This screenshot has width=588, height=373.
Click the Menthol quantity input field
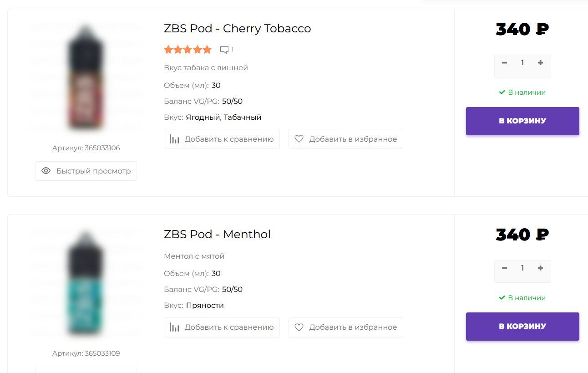tap(522, 268)
